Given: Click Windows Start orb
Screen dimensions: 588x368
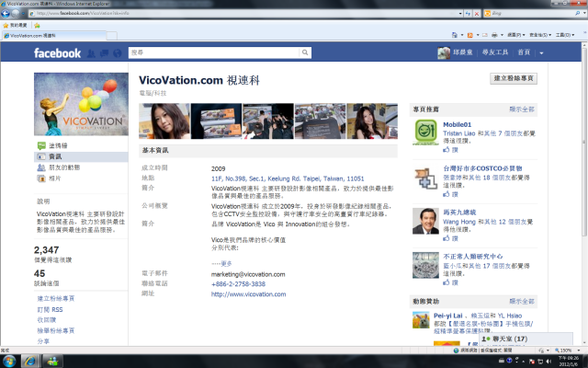Looking at the screenshot, I should (x=9, y=362).
